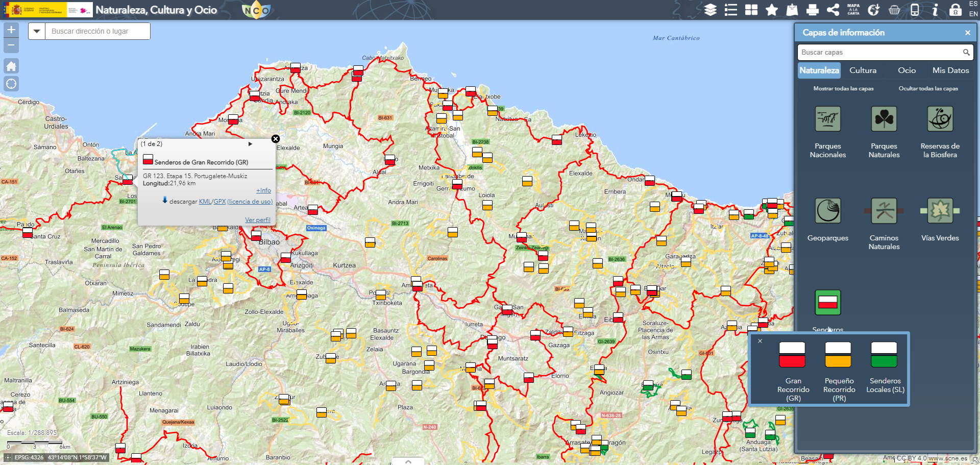Toggle the Parques Nacionales layer
This screenshot has width=980, height=465.
click(x=827, y=119)
